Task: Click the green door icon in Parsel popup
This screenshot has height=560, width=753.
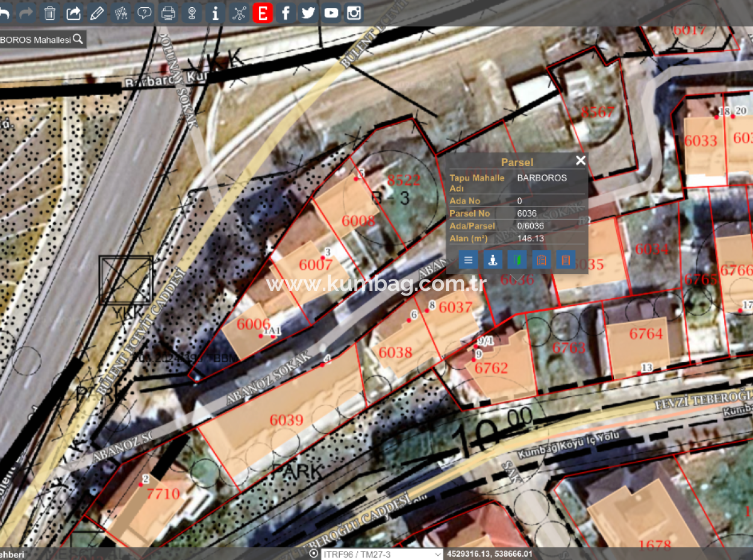Action: pos(517,260)
